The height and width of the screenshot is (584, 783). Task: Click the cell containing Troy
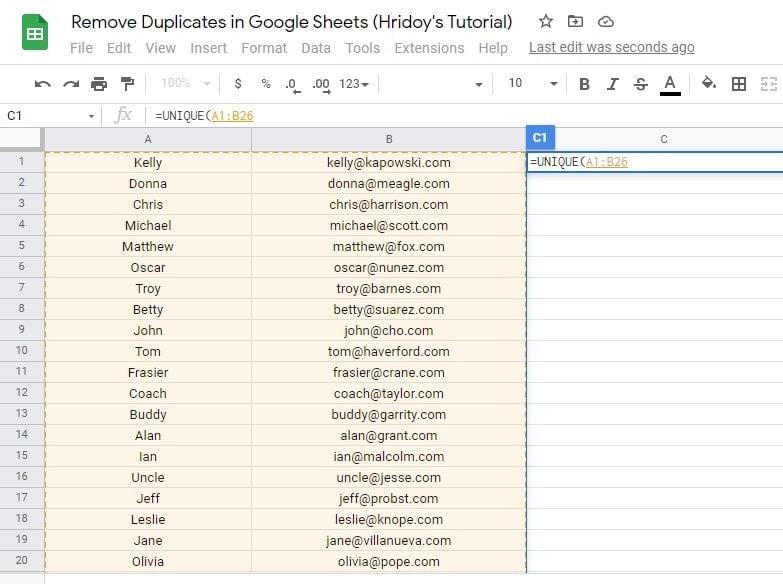click(x=148, y=288)
